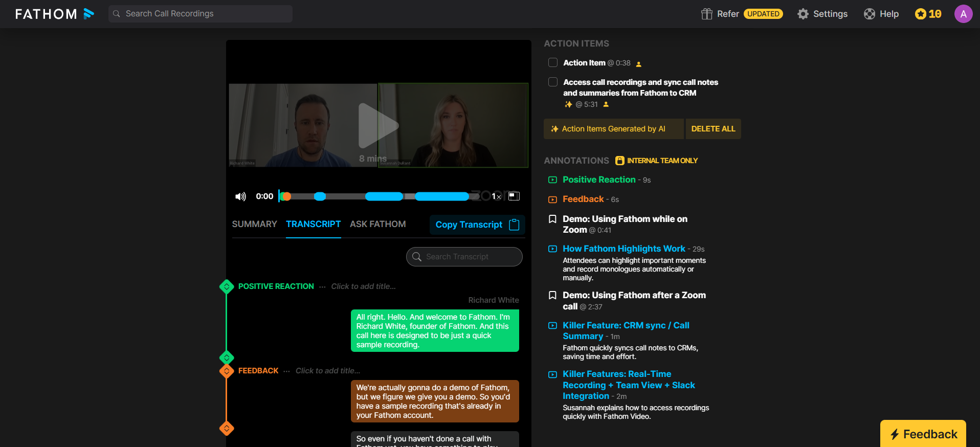
Task: Open the yellow Feedback button
Action: point(923,434)
